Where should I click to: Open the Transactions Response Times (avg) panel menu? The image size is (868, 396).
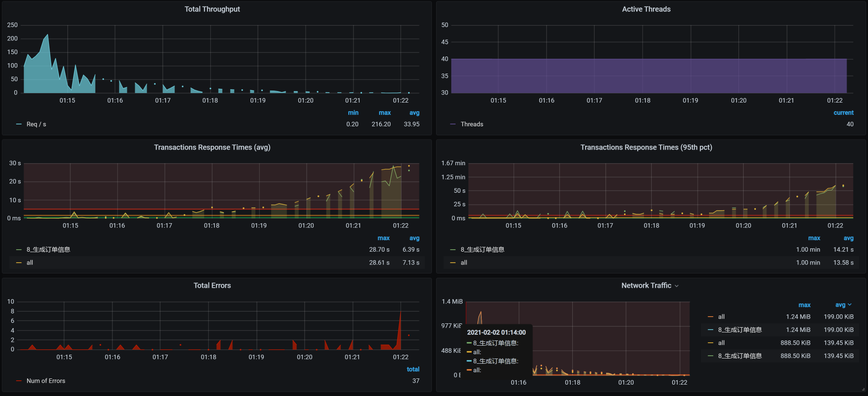point(212,147)
